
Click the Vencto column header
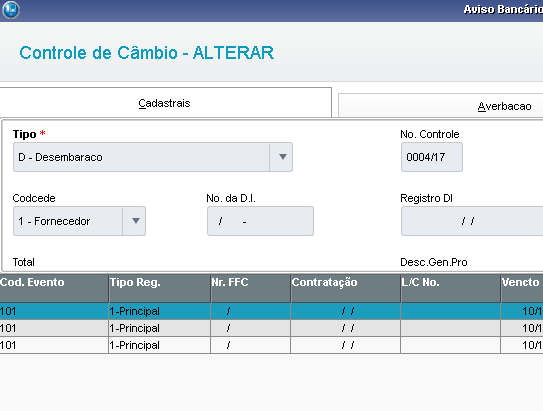522,288
